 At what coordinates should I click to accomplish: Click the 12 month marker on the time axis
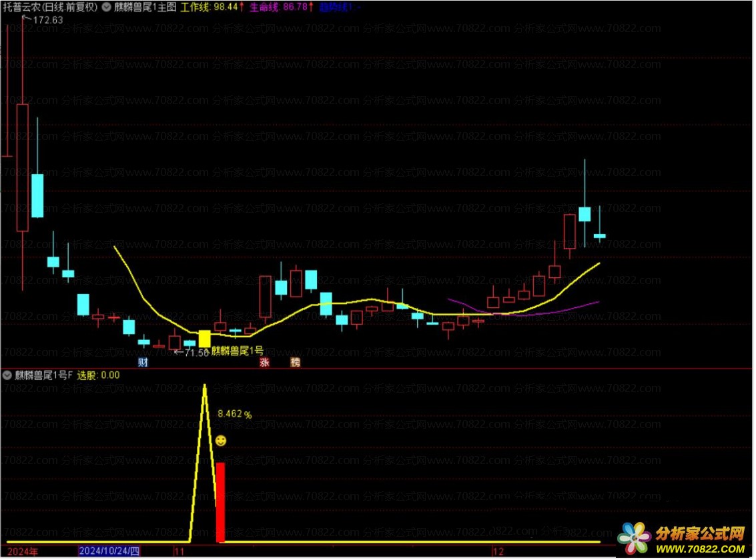coord(498,552)
